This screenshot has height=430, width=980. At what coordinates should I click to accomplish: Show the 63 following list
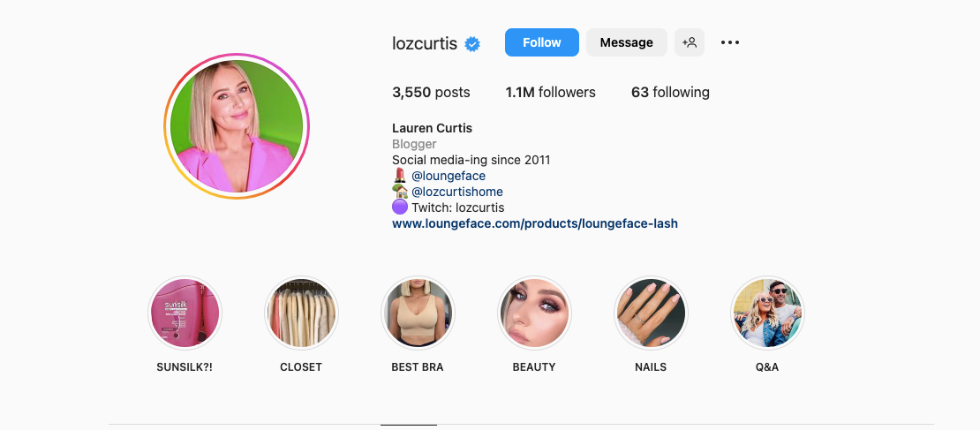(670, 93)
